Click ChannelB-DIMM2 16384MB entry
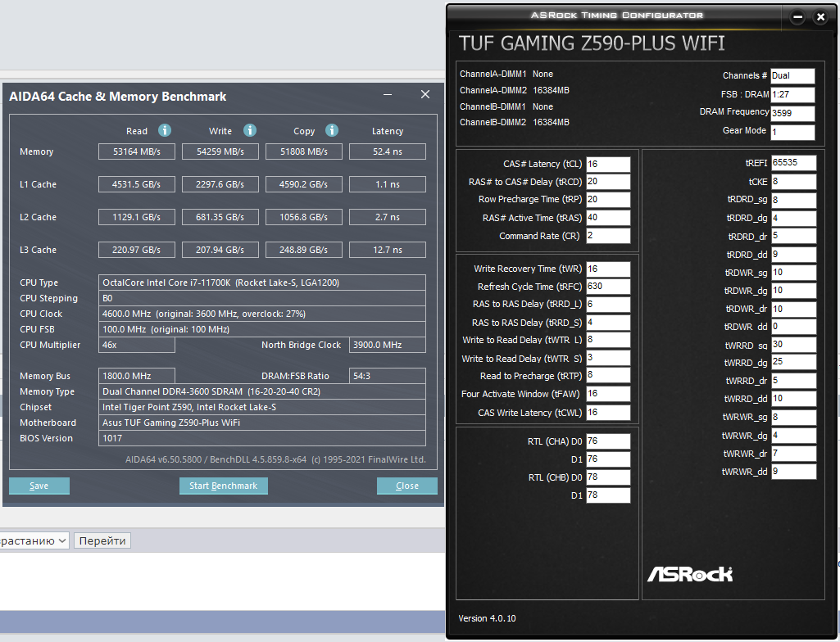The width and height of the screenshot is (840, 642). tap(515, 123)
